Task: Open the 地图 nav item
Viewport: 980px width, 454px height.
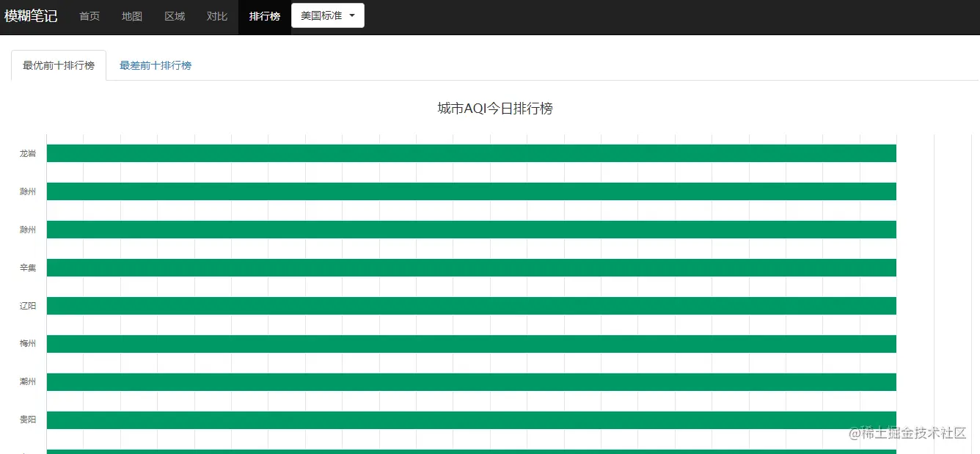Action: pos(132,16)
